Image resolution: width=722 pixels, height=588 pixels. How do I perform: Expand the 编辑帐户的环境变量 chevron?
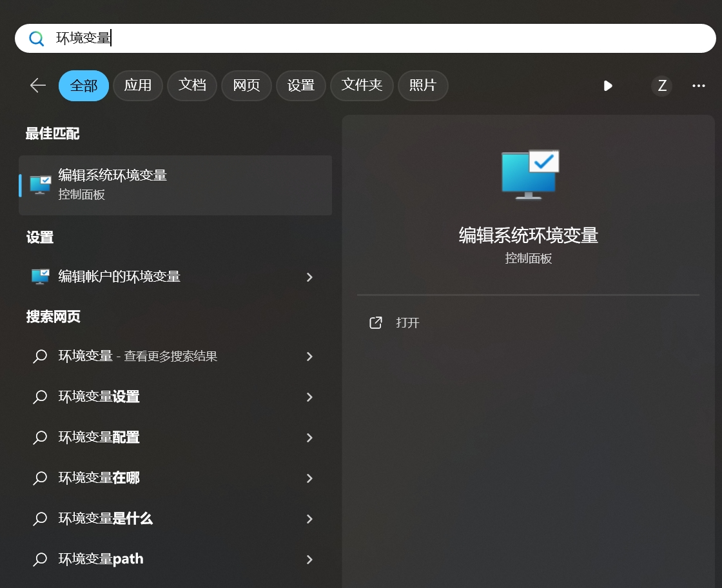coord(309,277)
